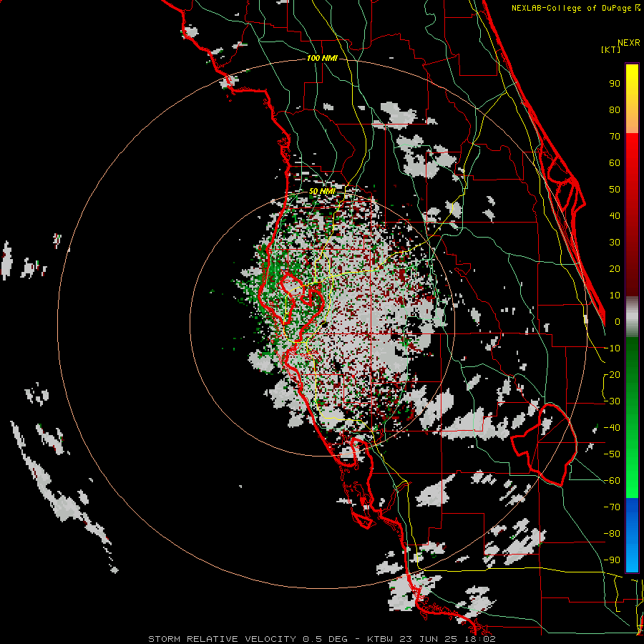Click the yellow segment of the color bar
The image size is (644, 644).
click(x=632, y=82)
